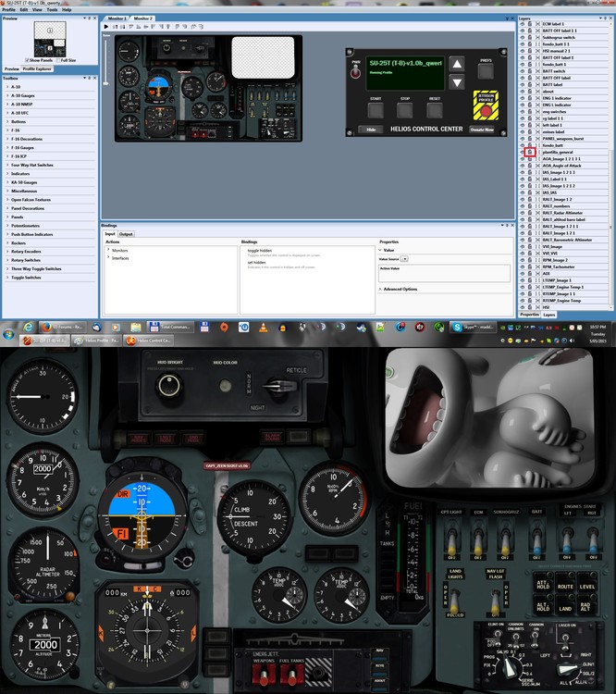The image size is (616, 694).
Task: Open the Tools menu
Action: click(x=52, y=9)
